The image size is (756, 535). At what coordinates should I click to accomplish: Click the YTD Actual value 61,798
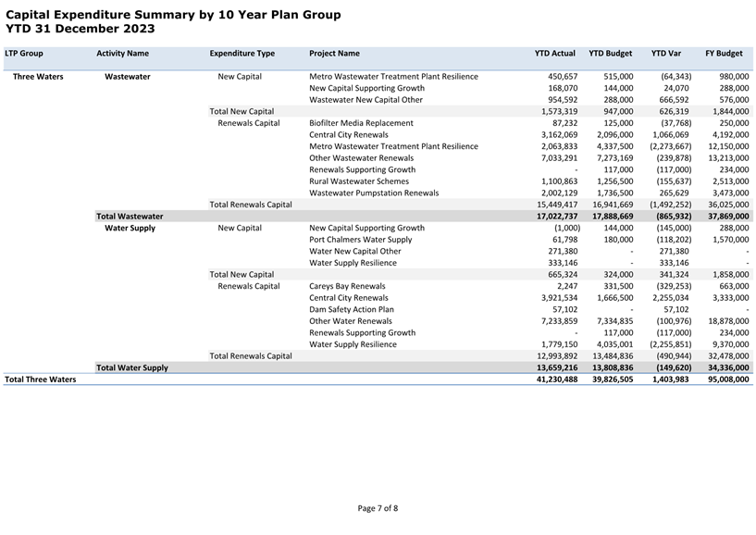coord(564,240)
